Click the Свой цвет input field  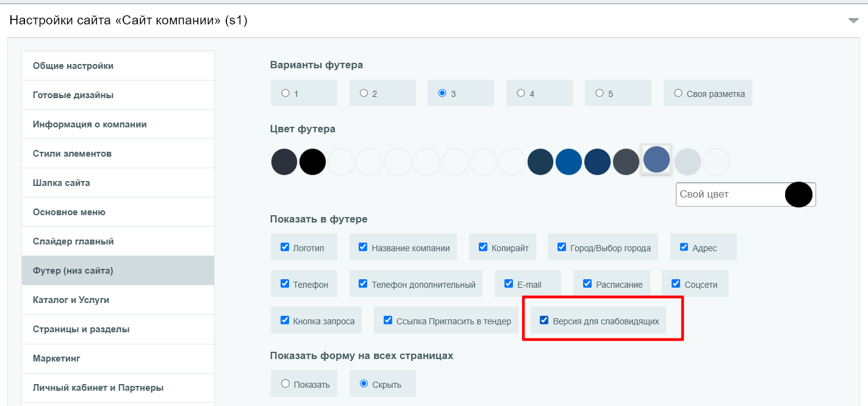pos(729,194)
